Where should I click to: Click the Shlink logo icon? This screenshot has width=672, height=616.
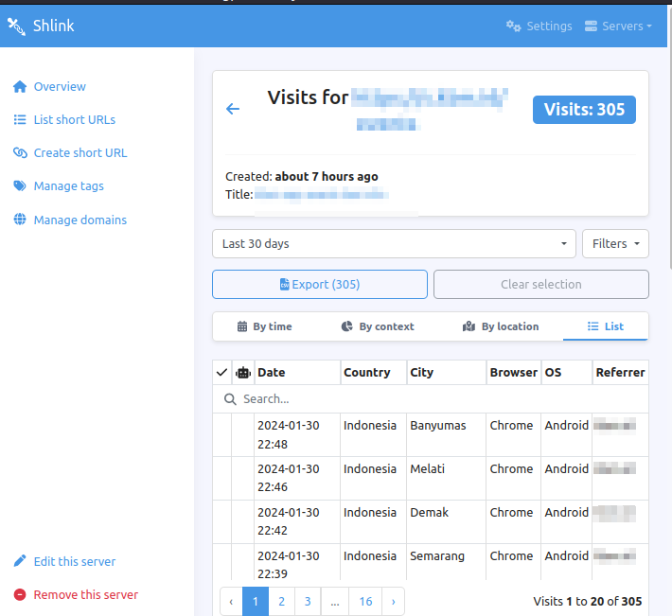(x=16, y=26)
